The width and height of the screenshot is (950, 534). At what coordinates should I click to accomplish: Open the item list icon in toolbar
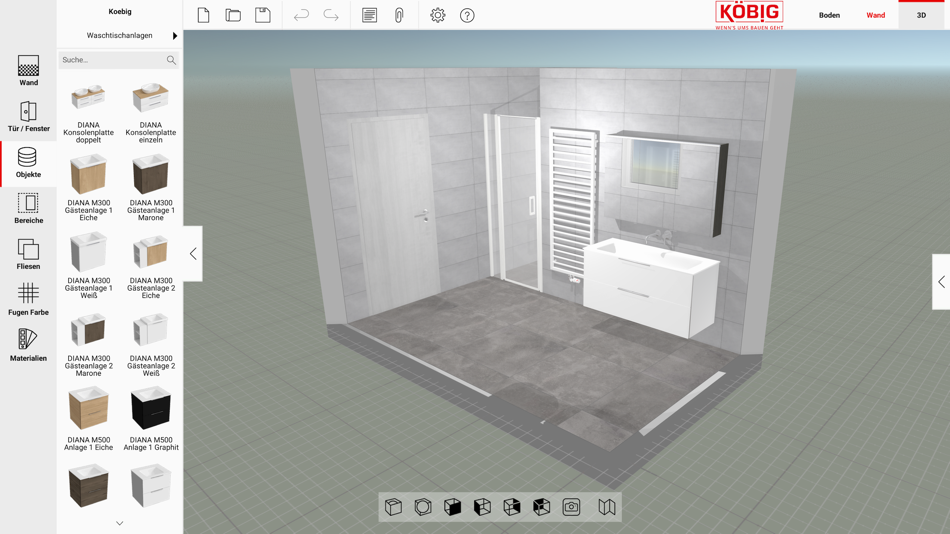pos(369,15)
